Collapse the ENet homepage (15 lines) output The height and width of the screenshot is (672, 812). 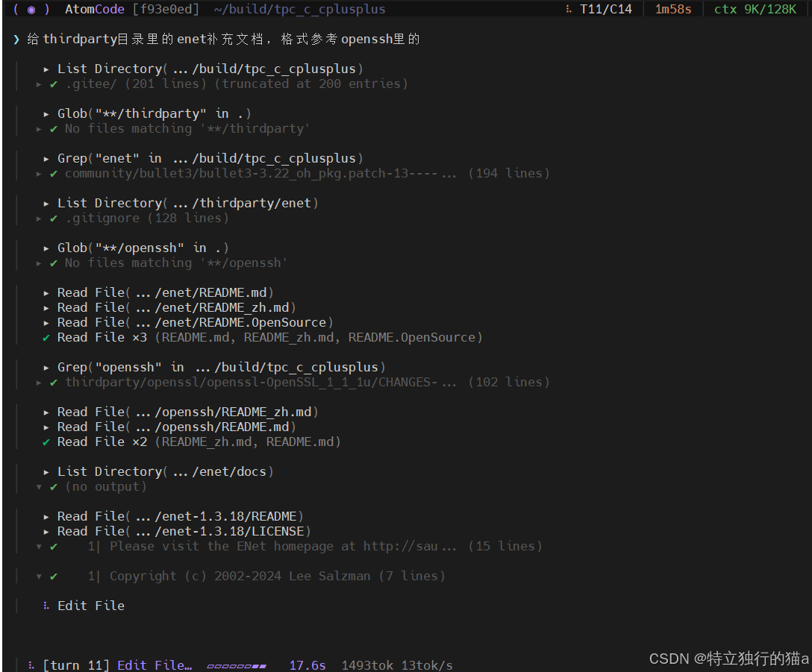click(39, 547)
